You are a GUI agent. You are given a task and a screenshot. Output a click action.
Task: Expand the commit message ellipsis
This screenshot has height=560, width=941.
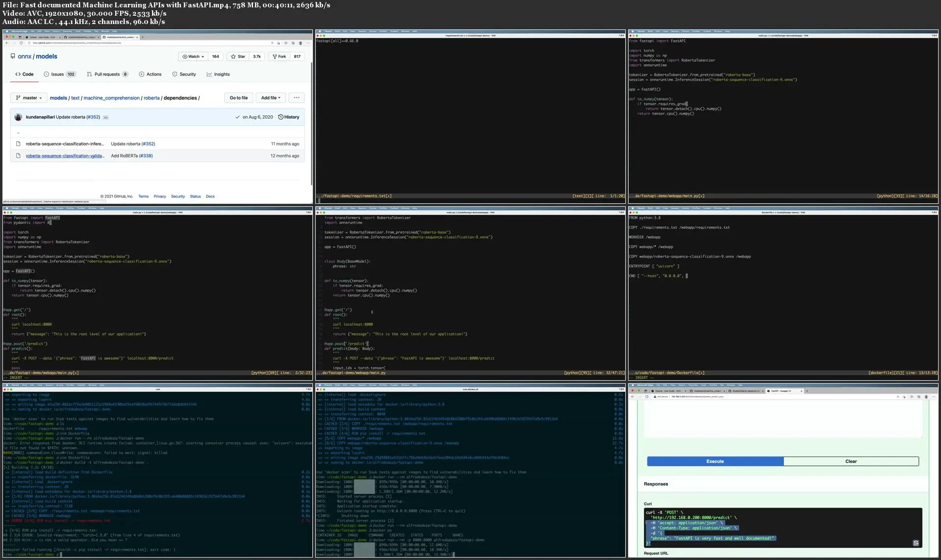pos(105,118)
